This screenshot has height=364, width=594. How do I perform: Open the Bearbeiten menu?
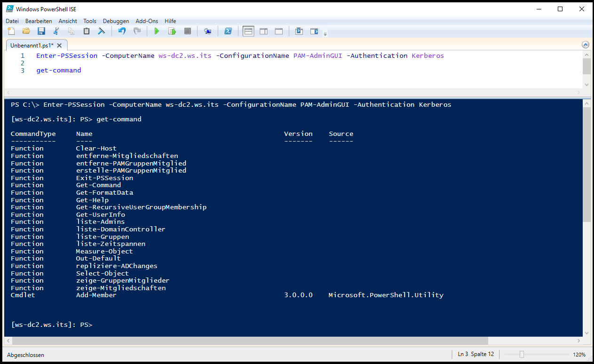(x=39, y=21)
